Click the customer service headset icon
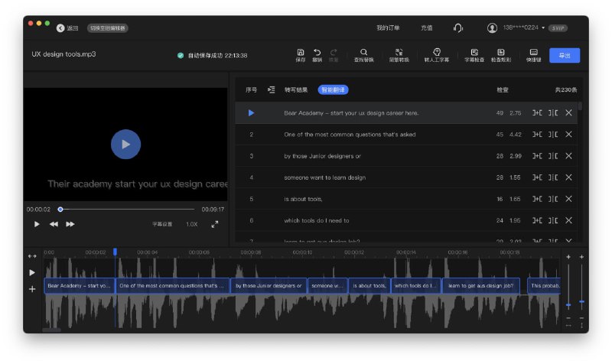Viewport: 612px width, 364px height. coord(457,28)
